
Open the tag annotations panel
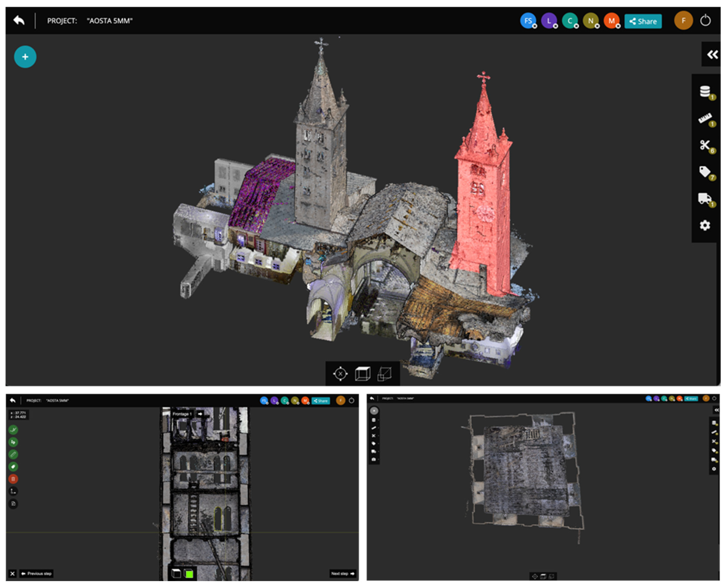coord(705,172)
